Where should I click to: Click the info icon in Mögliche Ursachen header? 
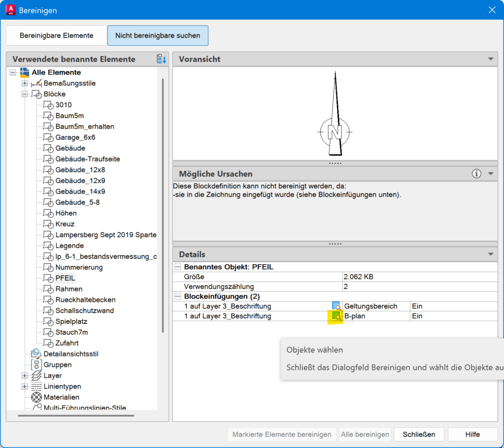pyautogui.click(x=476, y=174)
